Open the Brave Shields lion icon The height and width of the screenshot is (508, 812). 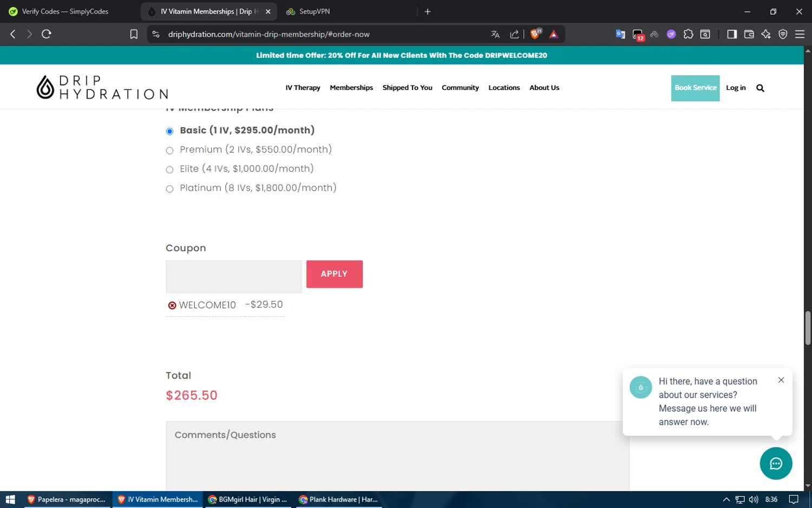point(536,34)
